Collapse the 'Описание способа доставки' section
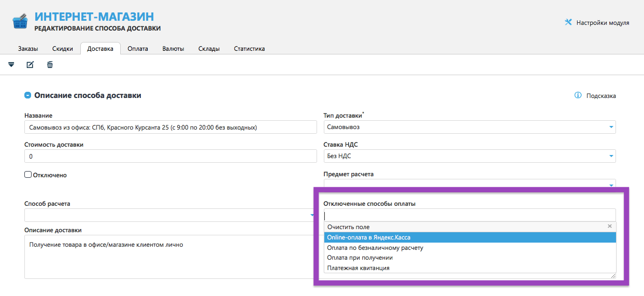Image resolution: width=644 pixels, height=296 pixels. 27,95
